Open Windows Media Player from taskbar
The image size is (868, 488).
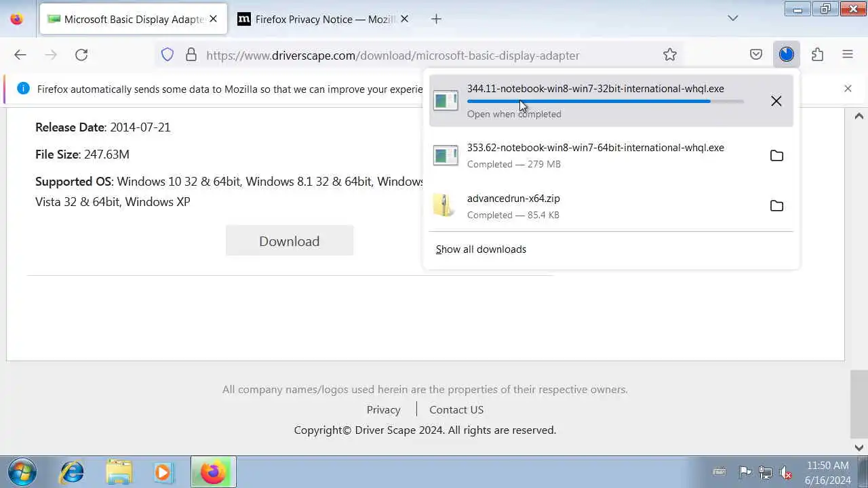coord(163,472)
